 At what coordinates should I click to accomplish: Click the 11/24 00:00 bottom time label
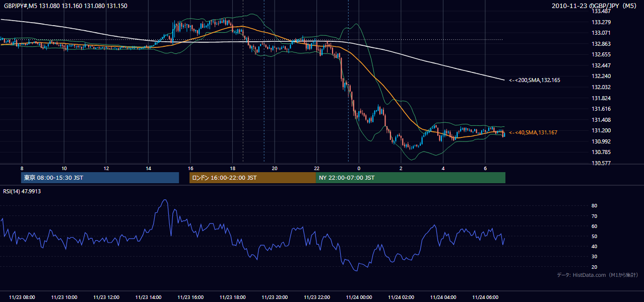(359, 297)
